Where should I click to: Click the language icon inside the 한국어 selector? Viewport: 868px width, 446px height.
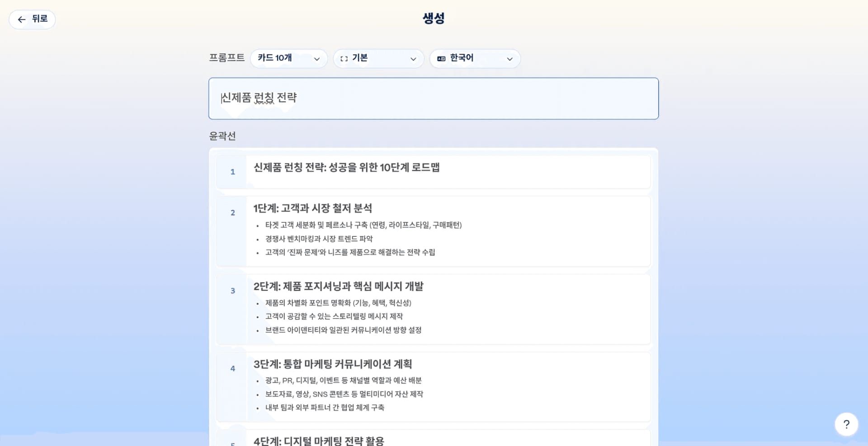[x=442, y=58]
